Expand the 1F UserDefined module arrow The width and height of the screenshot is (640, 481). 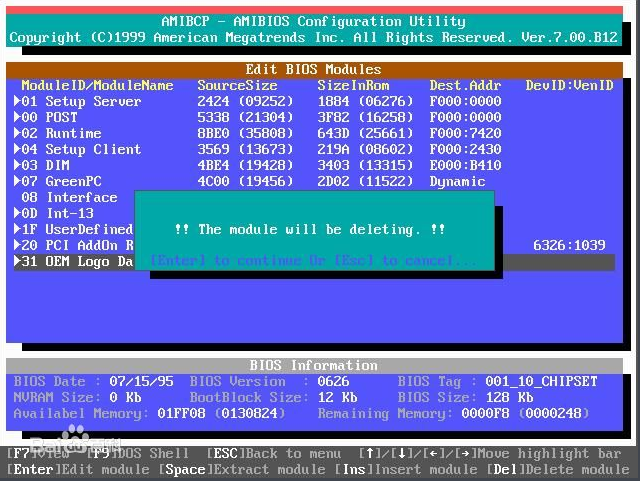point(17,229)
